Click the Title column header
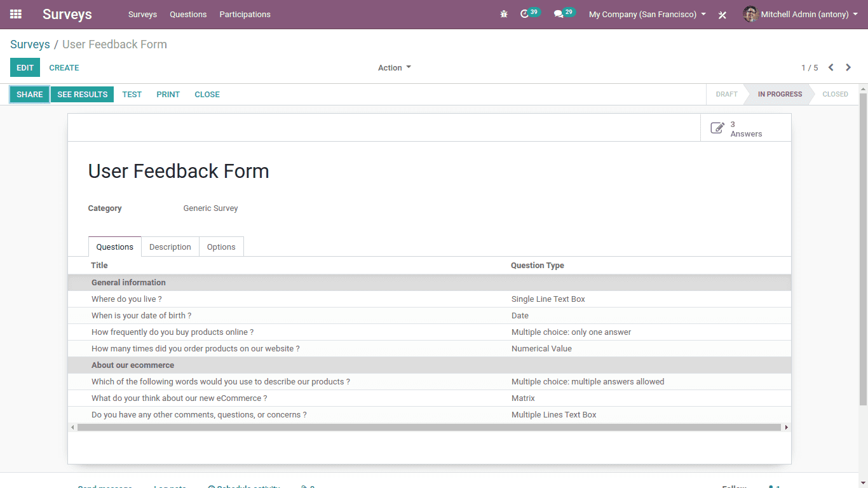The image size is (868, 488). (99, 266)
